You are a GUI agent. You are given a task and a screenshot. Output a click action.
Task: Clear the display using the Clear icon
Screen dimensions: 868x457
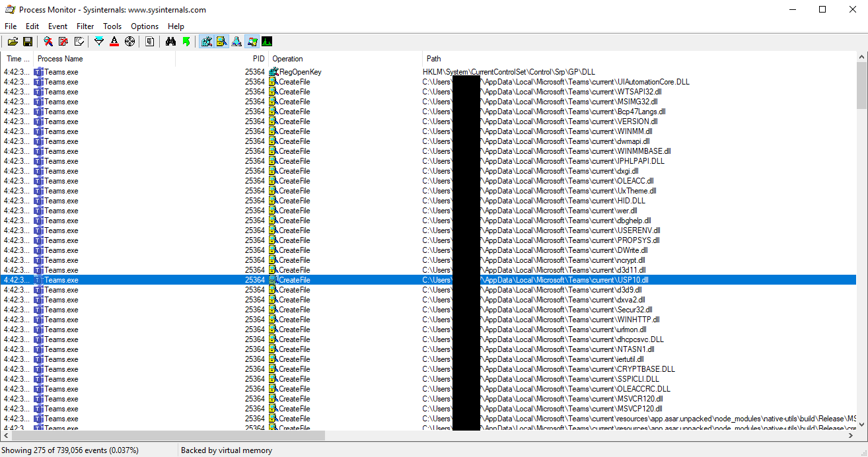click(x=79, y=42)
